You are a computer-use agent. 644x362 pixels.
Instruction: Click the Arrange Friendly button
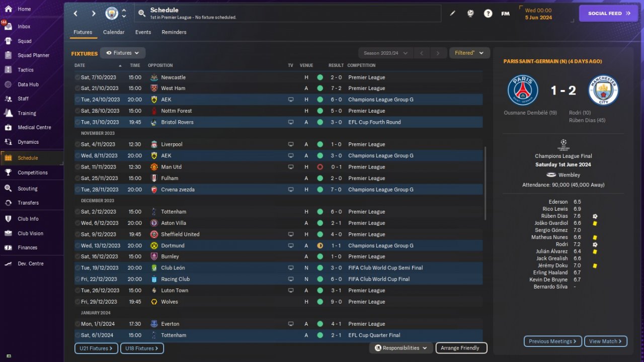[x=460, y=348]
